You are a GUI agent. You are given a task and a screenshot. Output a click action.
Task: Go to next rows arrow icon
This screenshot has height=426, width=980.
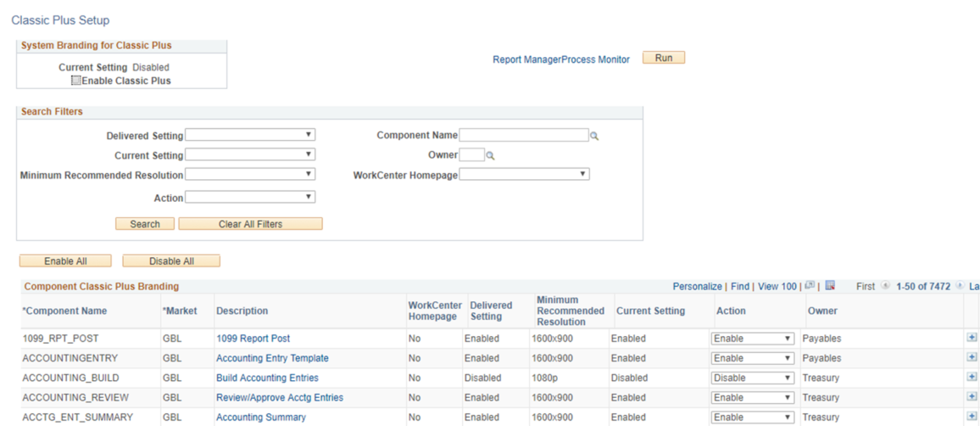[x=960, y=286]
